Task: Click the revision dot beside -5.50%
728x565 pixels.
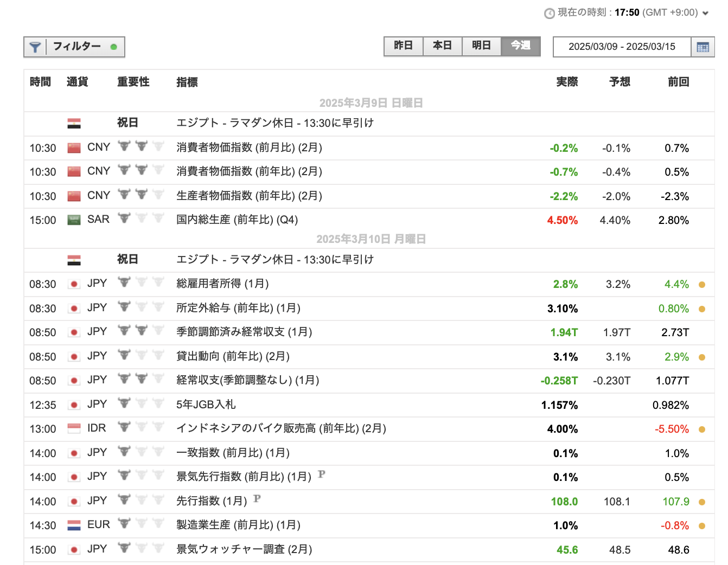Action: click(x=702, y=429)
